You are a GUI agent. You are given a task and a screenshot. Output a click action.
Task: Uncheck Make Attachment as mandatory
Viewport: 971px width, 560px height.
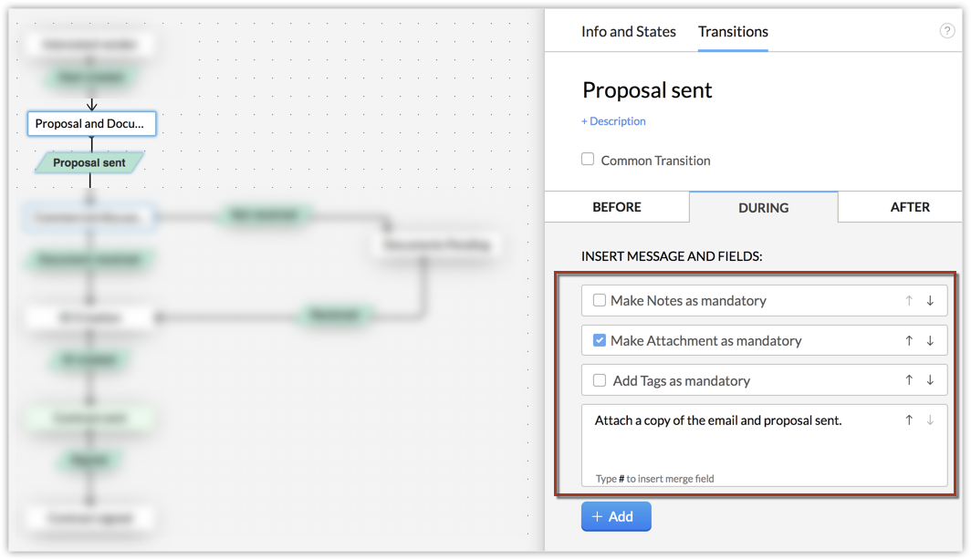(600, 340)
